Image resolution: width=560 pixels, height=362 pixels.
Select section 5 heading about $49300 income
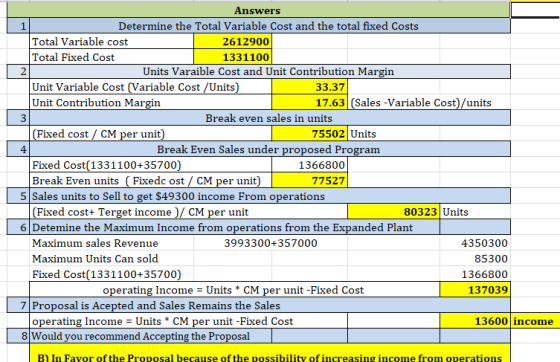click(270, 196)
